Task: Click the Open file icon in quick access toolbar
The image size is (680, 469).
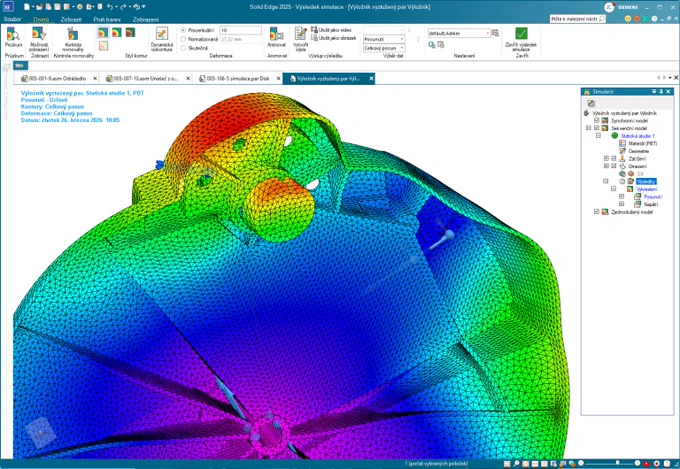Action: [39, 7]
